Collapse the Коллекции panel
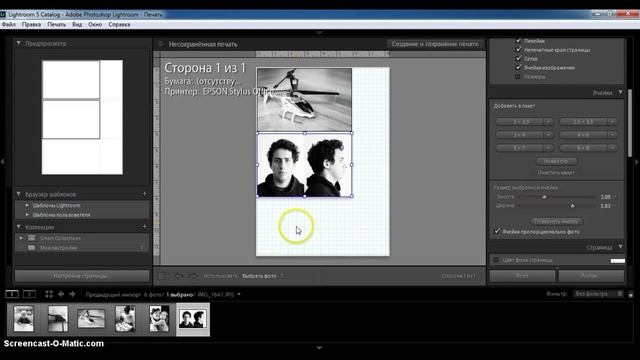This screenshot has width=640, height=360. (18, 227)
